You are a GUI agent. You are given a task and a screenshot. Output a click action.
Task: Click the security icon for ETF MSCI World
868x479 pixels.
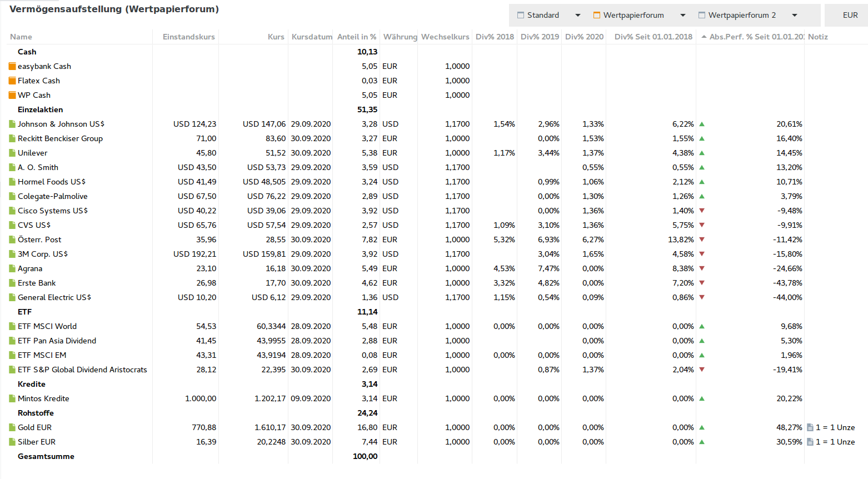click(x=12, y=326)
